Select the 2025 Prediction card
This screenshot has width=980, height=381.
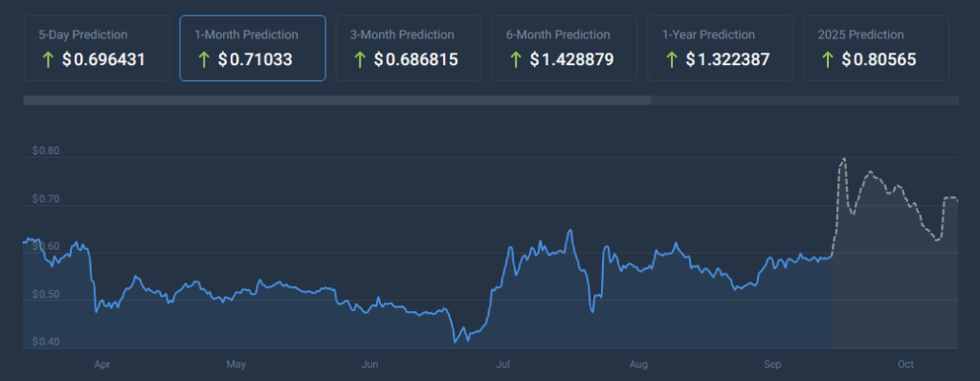877,48
